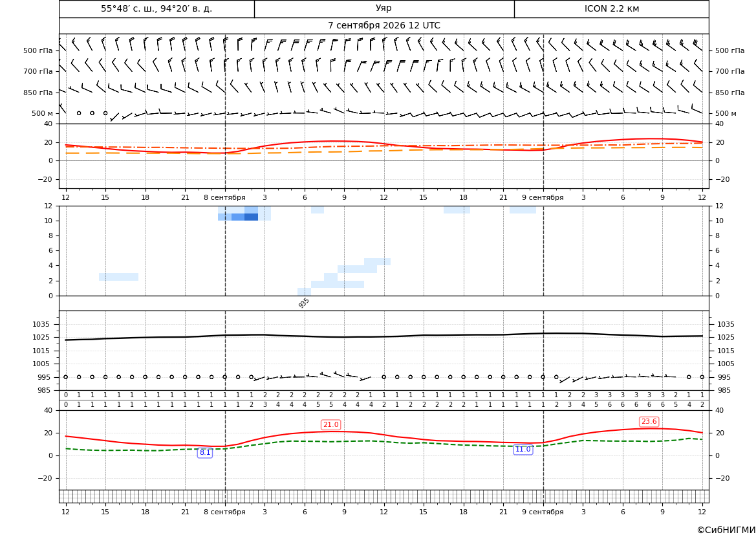Click the 850 гПа left wind level label
The height and width of the screenshot is (535, 756).
click(38, 93)
